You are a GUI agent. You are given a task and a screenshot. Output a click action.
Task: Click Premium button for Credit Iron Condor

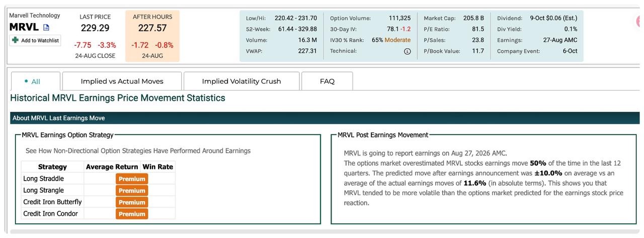[132, 214]
